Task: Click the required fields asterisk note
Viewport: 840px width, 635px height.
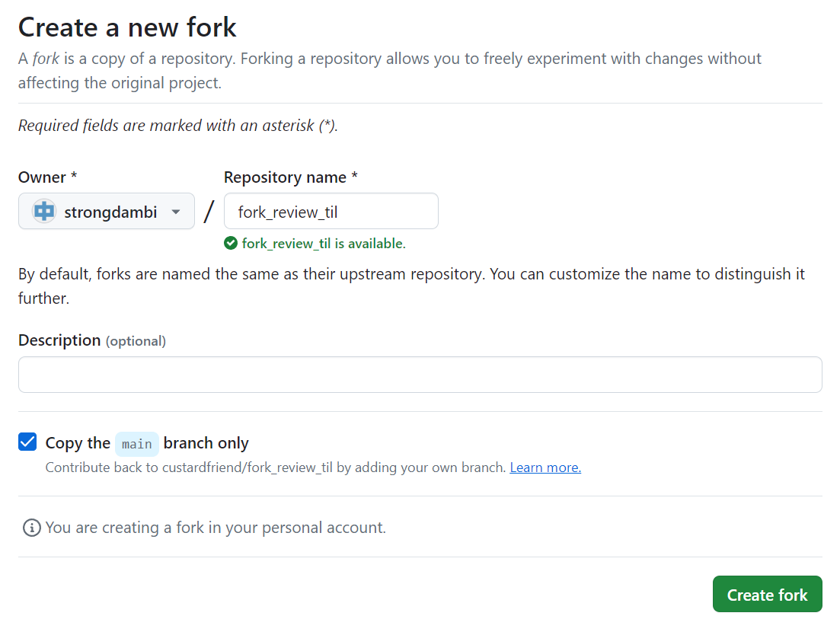Action: click(178, 126)
